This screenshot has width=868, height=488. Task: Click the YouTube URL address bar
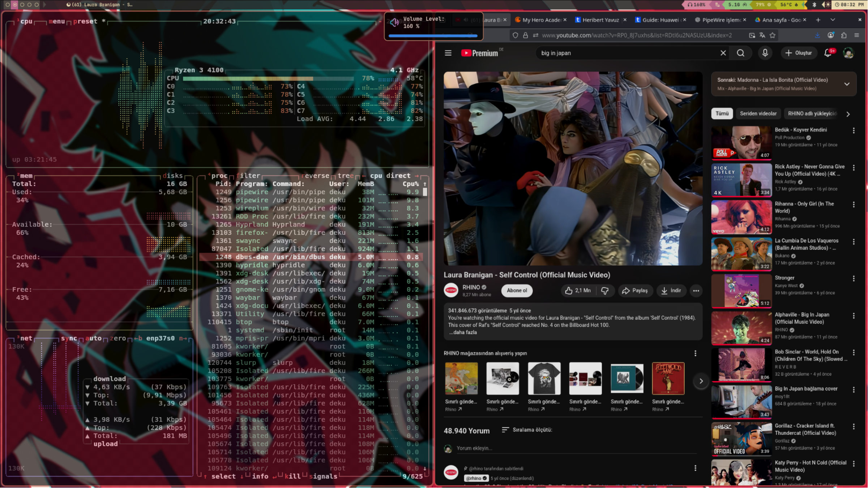[636, 35]
